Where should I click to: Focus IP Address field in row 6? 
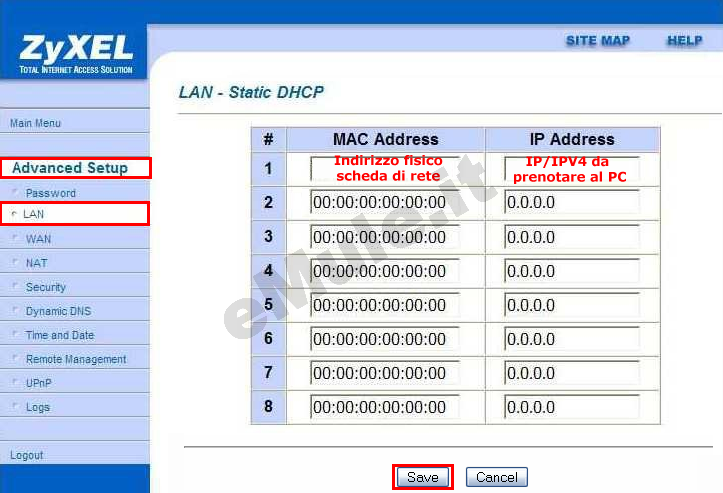point(572,339)
